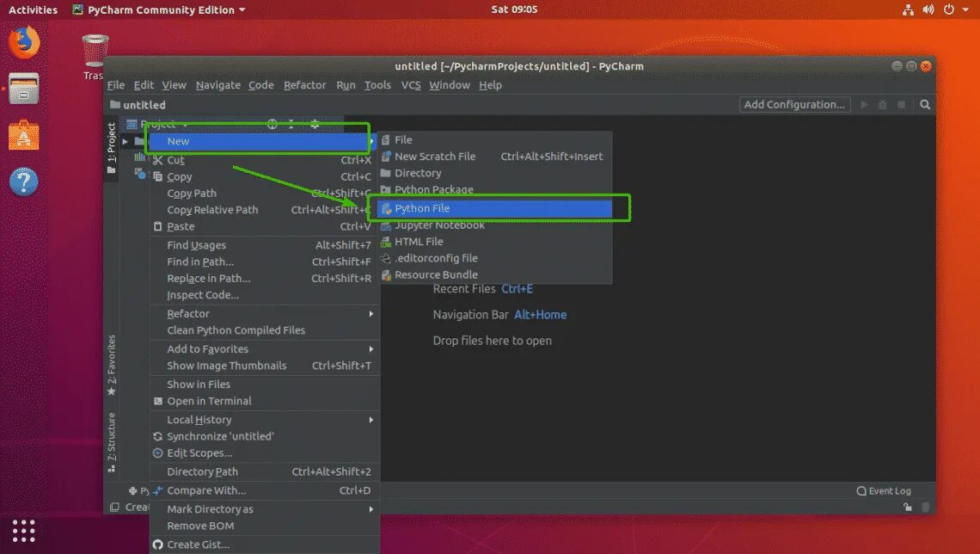The width and height of the screenshot is (980, 554).
Task: Click the volume tray icon
Action: 928,9
